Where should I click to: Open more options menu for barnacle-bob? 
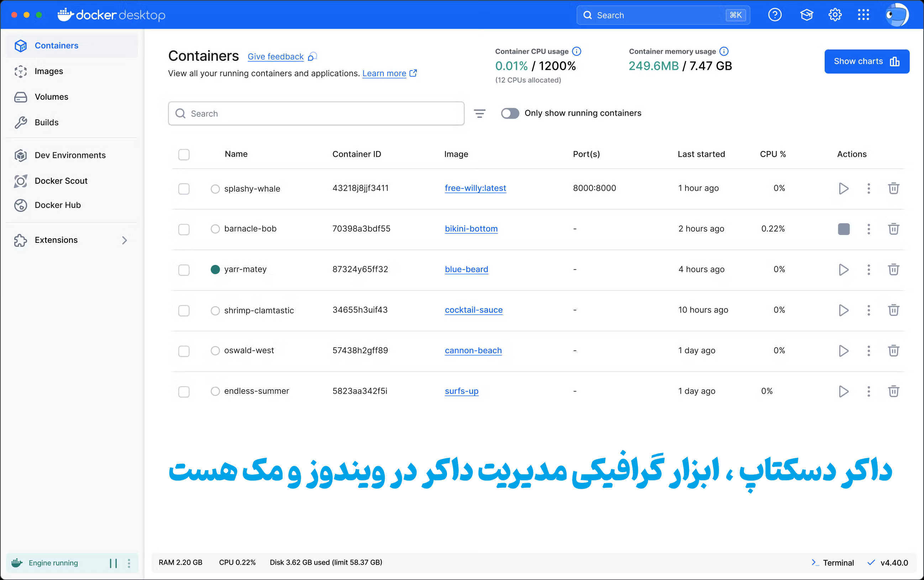click(x=868, y=229)
